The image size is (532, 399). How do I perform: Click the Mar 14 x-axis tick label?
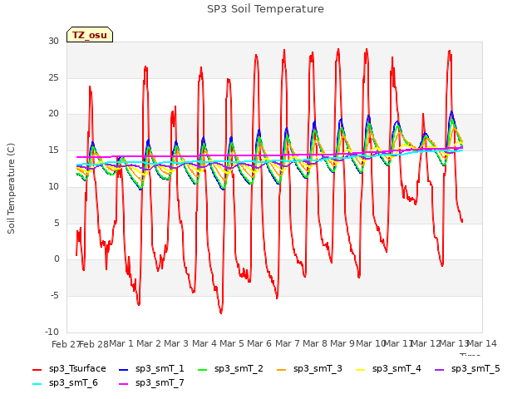[482, 343]
